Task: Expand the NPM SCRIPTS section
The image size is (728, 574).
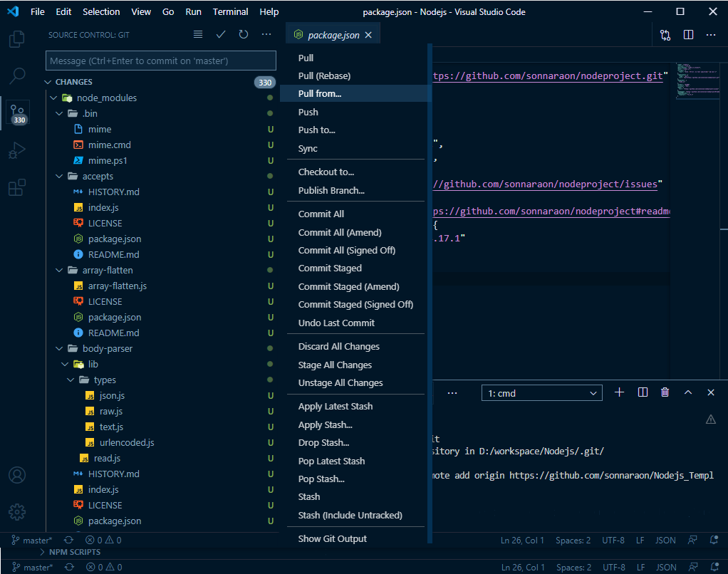Action: [x=42, y=552]
